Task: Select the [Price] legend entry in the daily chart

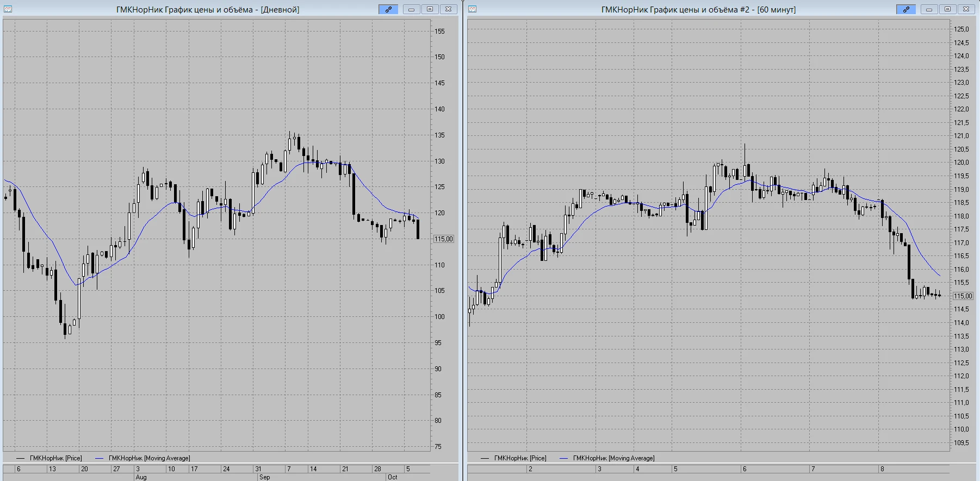Action: click(x=49, y=458)
